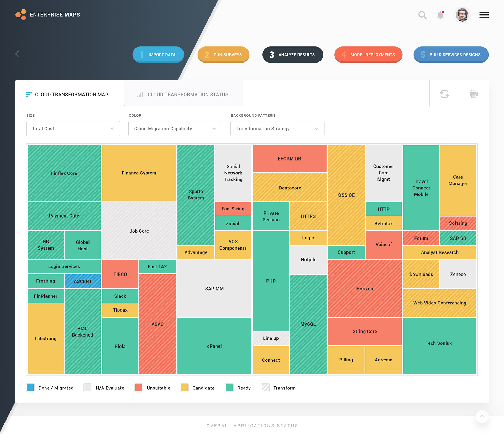Expand the Size Total Cost dropdown
The width and height of the screenshot is (504, 434).
tap(73, 128)
